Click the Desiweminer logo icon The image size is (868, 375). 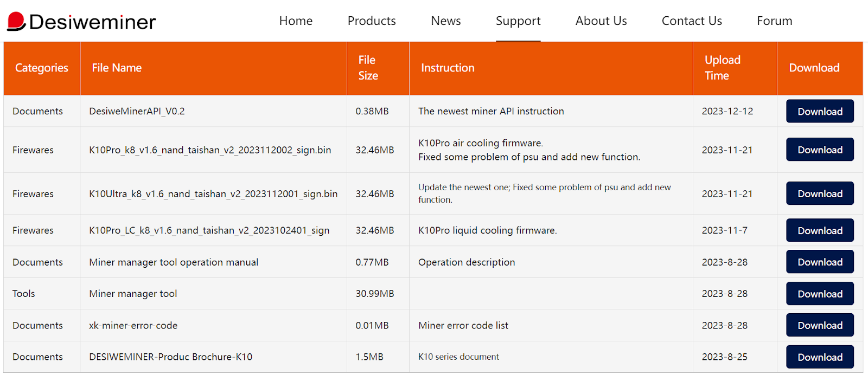(16, 22)
